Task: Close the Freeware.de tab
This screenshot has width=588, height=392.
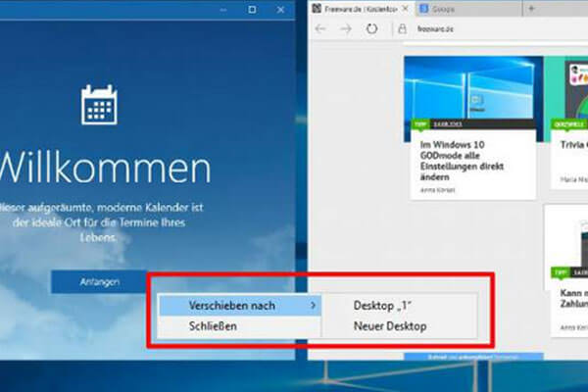Action: (406, 9)
